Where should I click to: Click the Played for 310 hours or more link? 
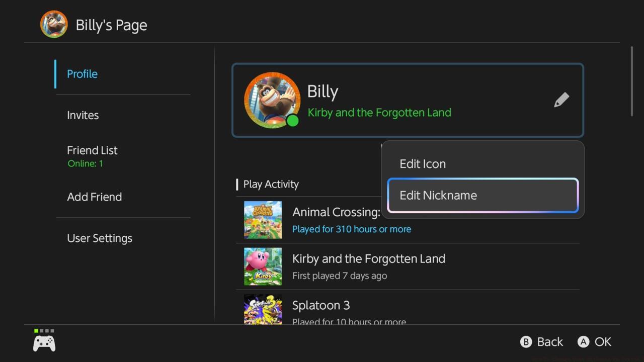(x=351, y=229)
